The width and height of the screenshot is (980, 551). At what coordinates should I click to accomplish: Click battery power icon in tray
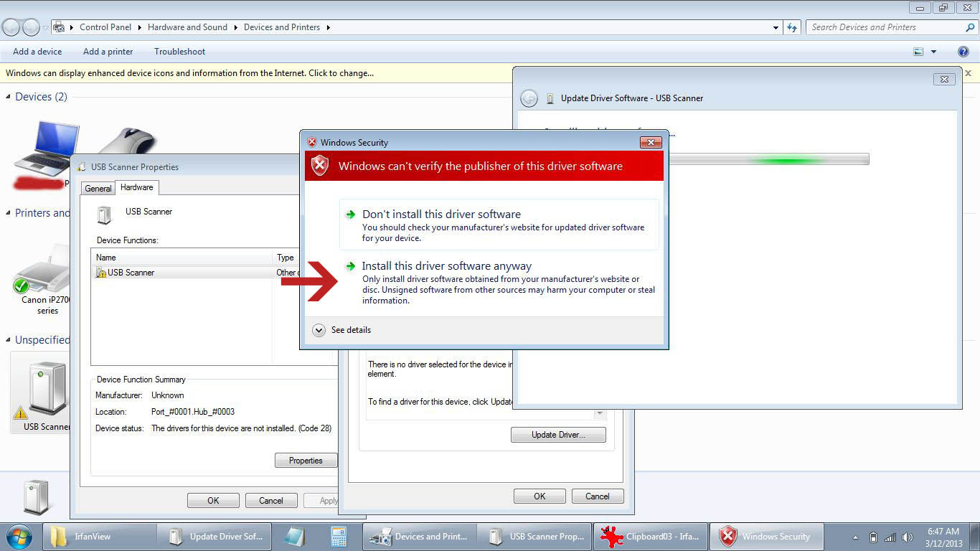(x=873, y=537)
